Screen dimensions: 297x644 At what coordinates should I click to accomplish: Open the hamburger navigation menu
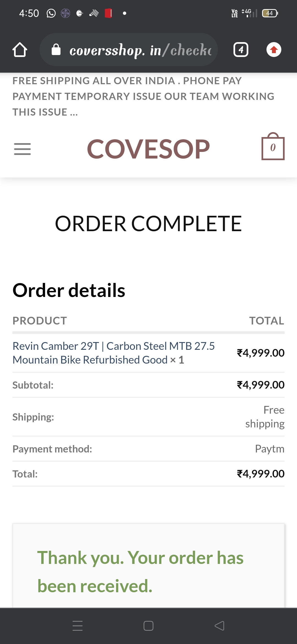coord(22,149)
